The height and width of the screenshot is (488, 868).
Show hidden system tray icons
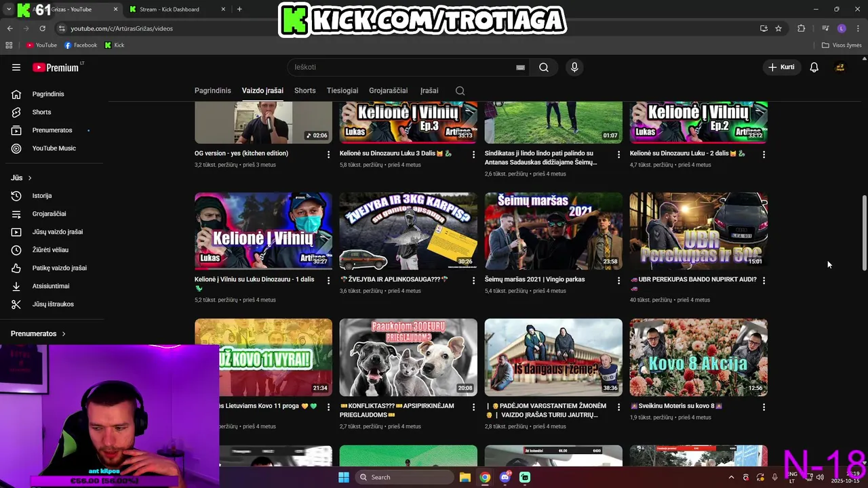click(731, 477)
